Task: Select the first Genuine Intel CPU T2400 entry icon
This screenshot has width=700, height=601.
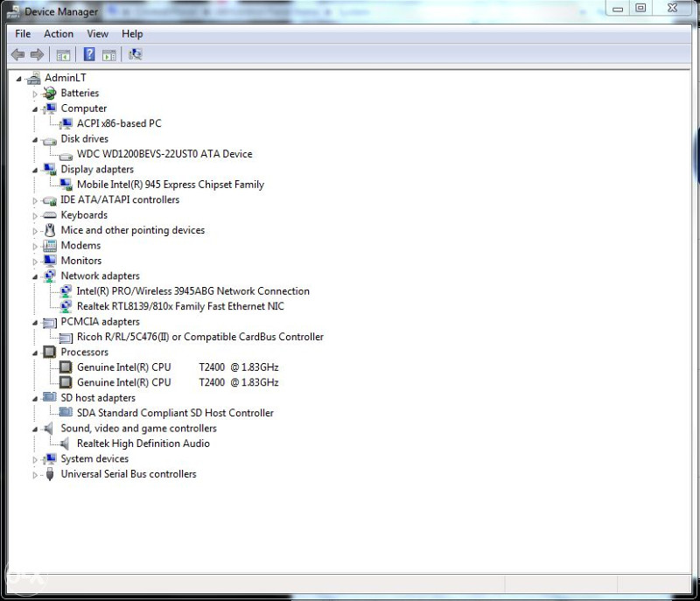Action: tap(66, 367)
